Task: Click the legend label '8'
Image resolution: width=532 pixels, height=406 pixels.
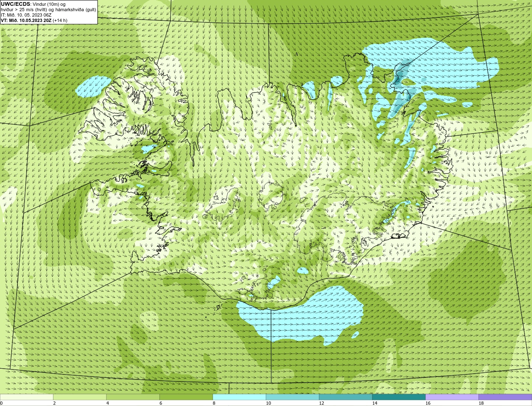Action: point(214,403)
